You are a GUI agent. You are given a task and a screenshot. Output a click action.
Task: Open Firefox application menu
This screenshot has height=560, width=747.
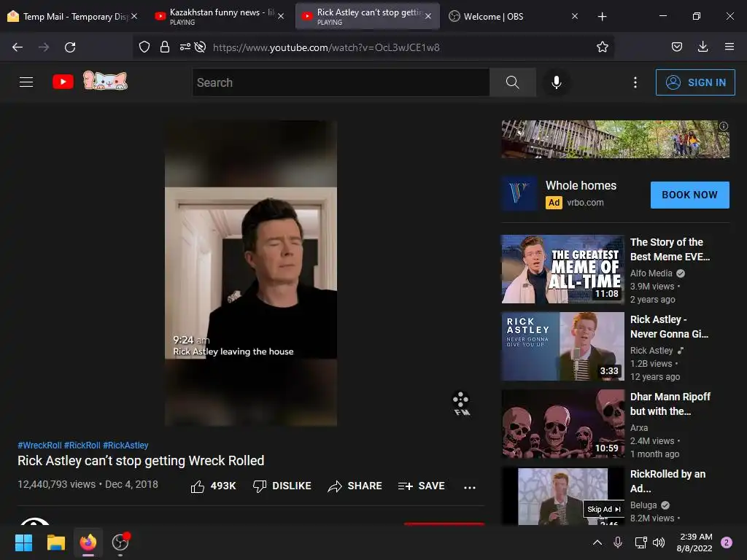(x=729, y=47)
